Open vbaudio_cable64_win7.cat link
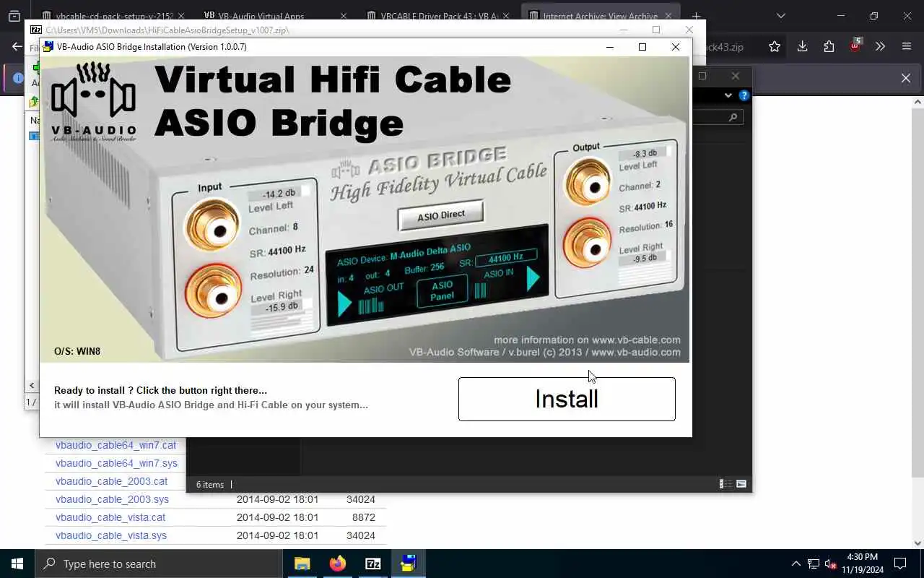 pyautogui.click(x=115, y=445)
